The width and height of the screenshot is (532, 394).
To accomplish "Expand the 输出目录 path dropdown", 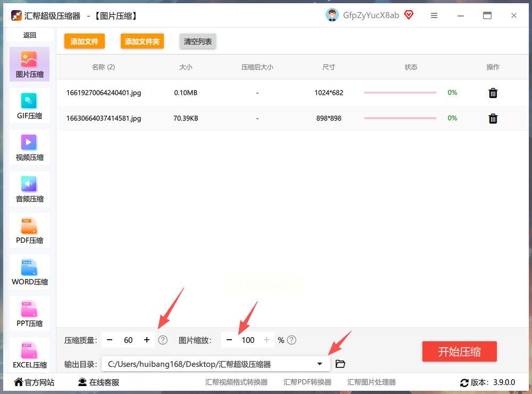I will click(320, 364).
